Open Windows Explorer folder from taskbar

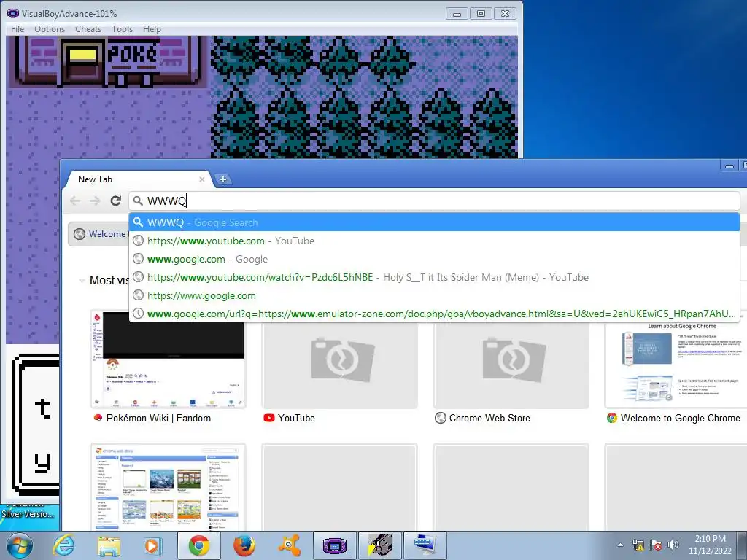(x=109, y=545)
